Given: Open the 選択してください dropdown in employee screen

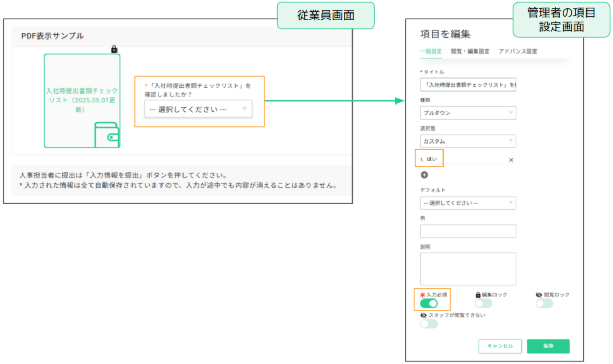Looking at the screenshot, I should (198, 109).
